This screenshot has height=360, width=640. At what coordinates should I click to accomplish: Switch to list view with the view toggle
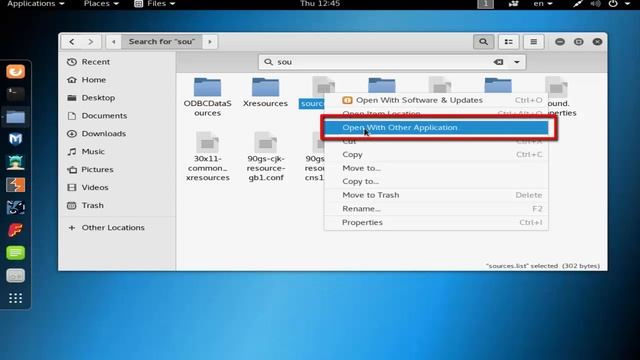click(x=509, y=42)
